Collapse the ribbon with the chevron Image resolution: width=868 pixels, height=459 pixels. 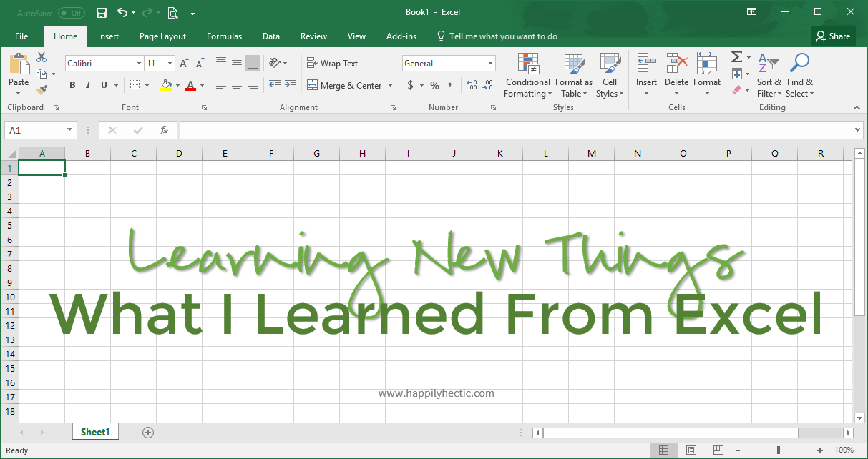tap(857, 107)
